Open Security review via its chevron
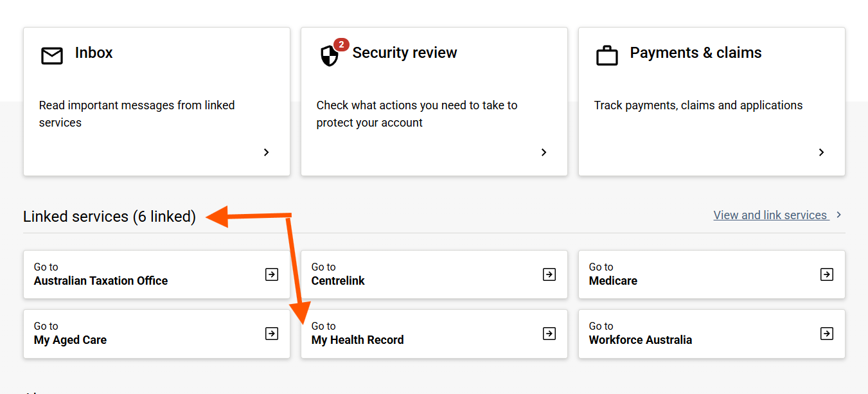The height and width of the screenshot is (394, 868). (x=544, y=152)
